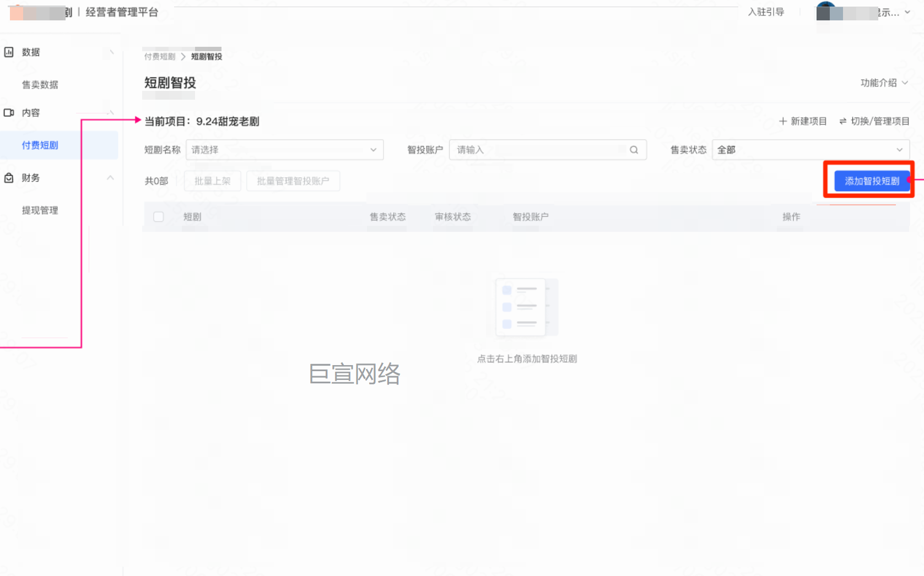This screenshot has height=576, width=924.
Task: Open 入驻引导 in the top navigation
Action: (766, 12)
